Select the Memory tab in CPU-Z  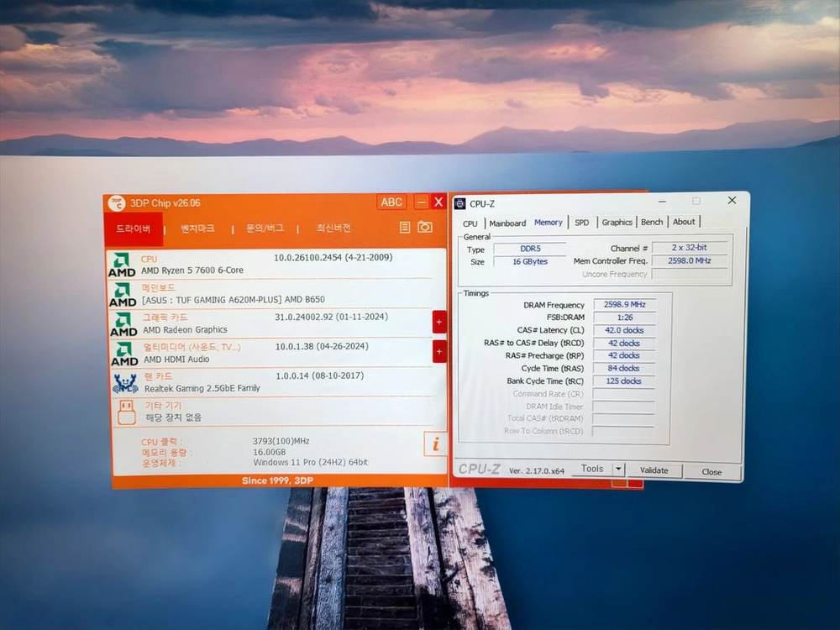click(x=548, y=223)
